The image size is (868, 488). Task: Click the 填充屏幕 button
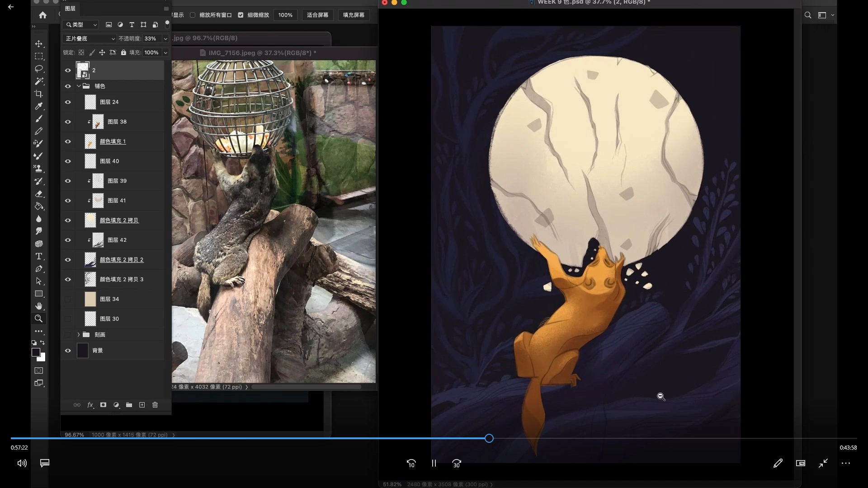tap(354, 15)
